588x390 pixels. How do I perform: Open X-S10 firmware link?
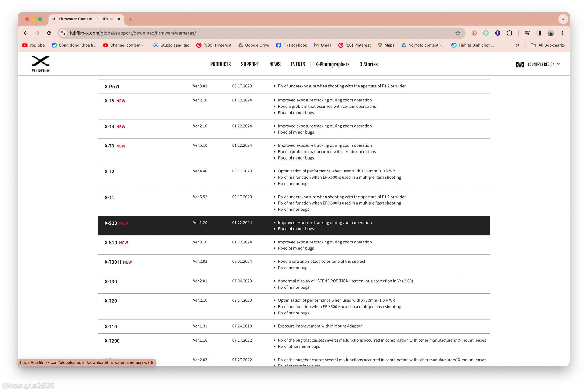point(294,245)
